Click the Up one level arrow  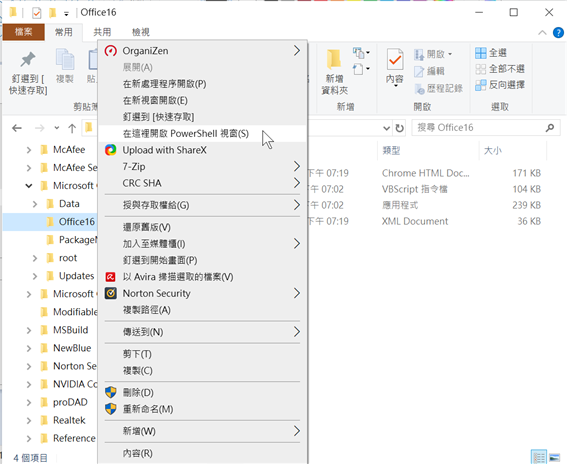click(72, 128)
